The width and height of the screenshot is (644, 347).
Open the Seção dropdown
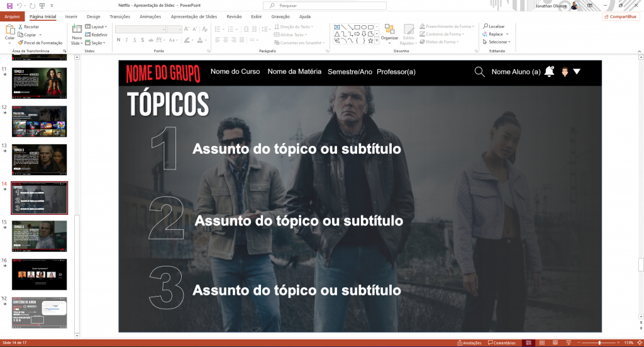click(x=96, y=43)
